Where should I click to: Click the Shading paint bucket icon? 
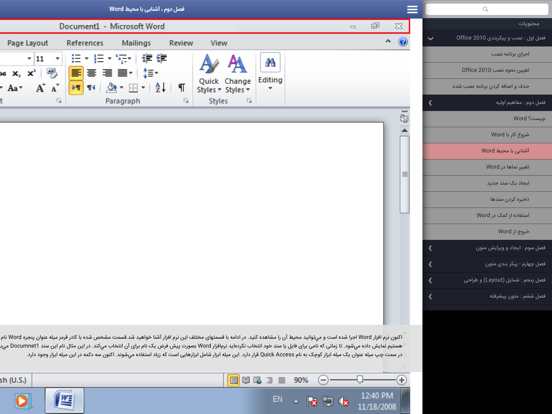pos(112,87)
